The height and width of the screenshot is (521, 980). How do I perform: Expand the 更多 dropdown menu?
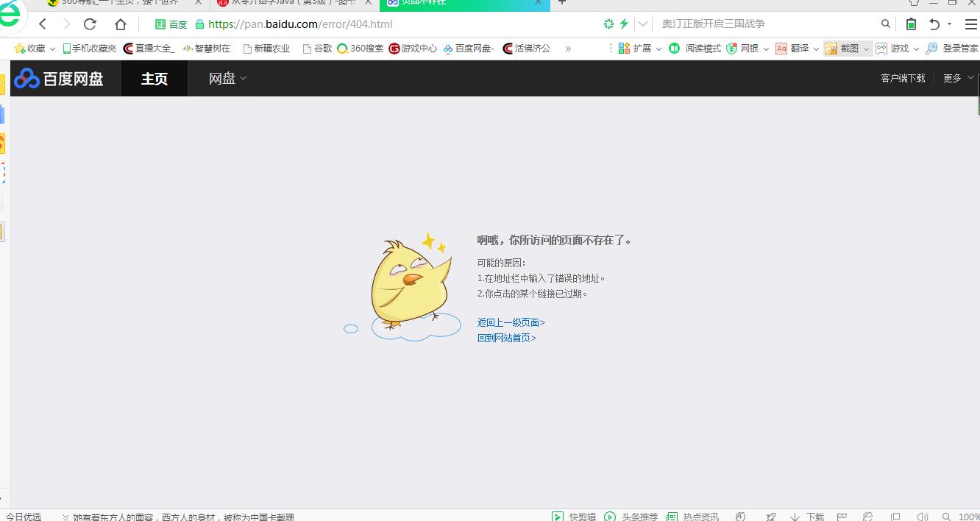(x=958, y=78)
